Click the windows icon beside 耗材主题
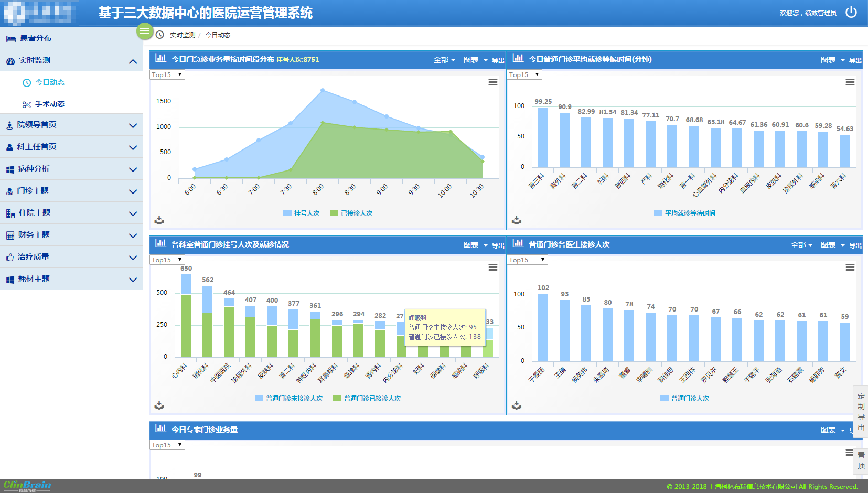 click(10, 280)
